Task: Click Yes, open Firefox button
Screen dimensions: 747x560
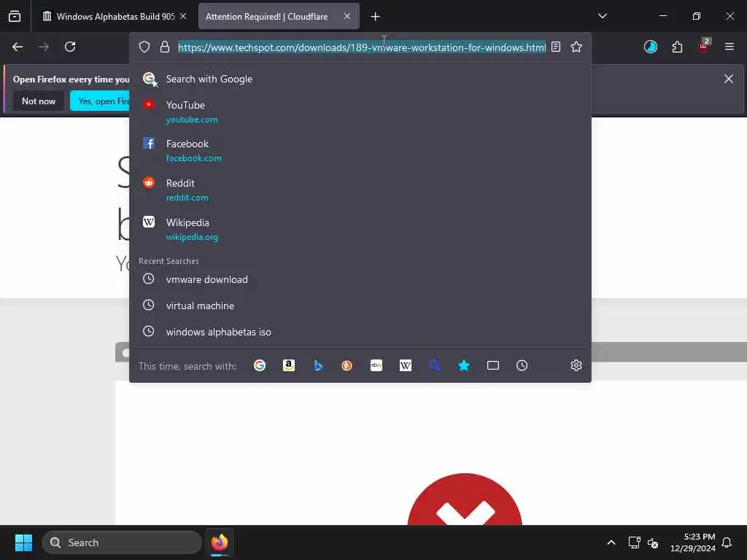Action: point(100,101)
